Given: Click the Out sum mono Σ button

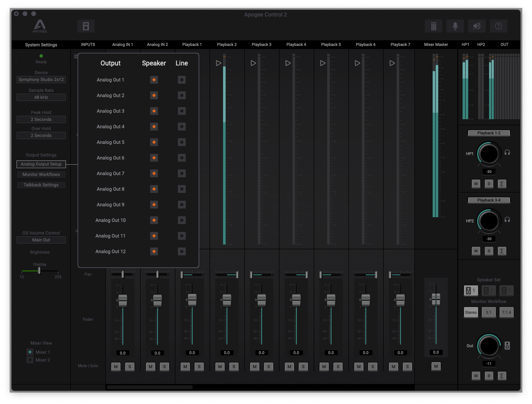Looking at the screenshot, I should (x=502, y=376).
